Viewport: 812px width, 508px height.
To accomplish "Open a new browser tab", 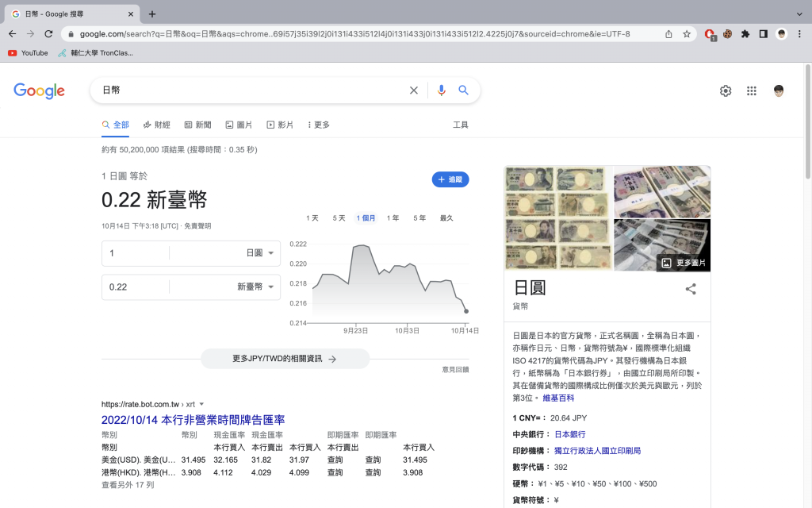I will [x=151, y=14].
